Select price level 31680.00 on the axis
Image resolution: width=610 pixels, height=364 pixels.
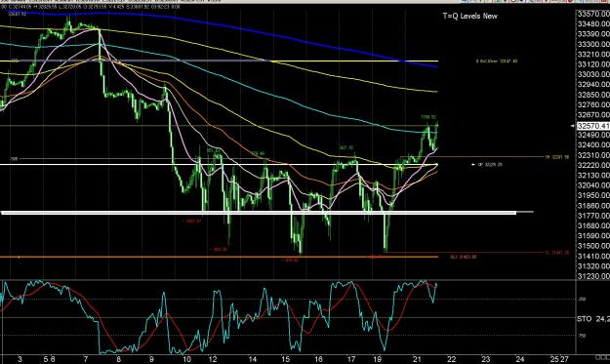tap(593, 226)
